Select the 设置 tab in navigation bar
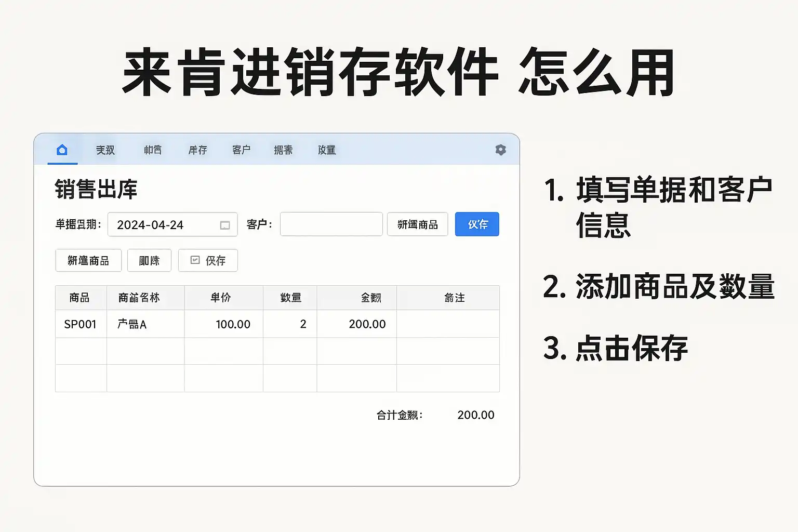Screen dimensions: 798x532 (x=327, y=150)
